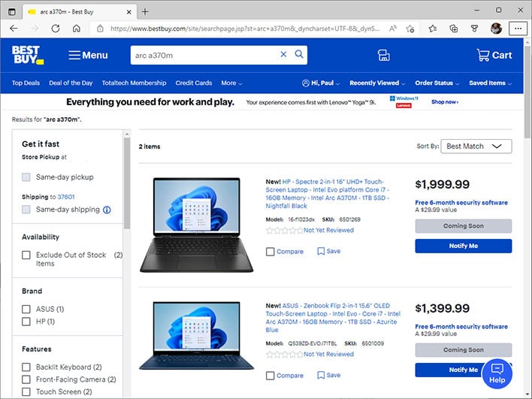Open the browser home page
This screenshot has height=399, width=532.
click(77, 29)
